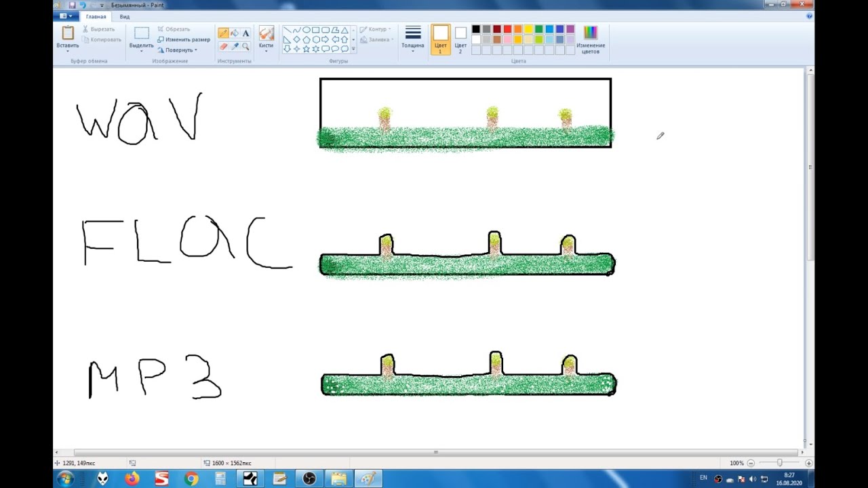Choose the five-point star shape

pos(306,49)
